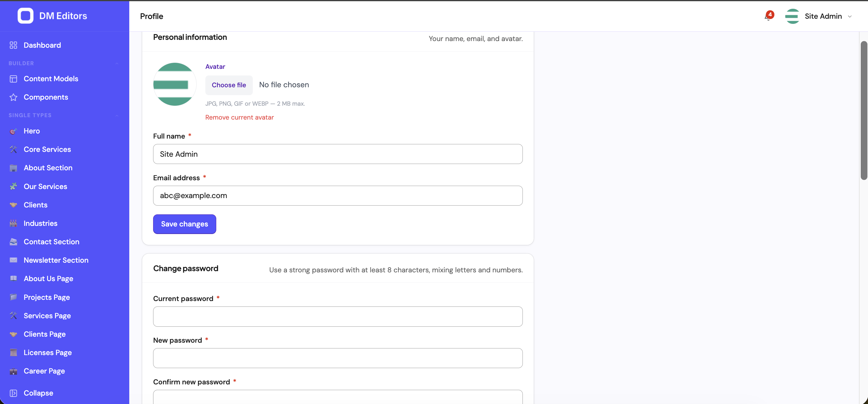
Task: Open the Site Admin dropdown chevron
Action: (x=850, y=16)
